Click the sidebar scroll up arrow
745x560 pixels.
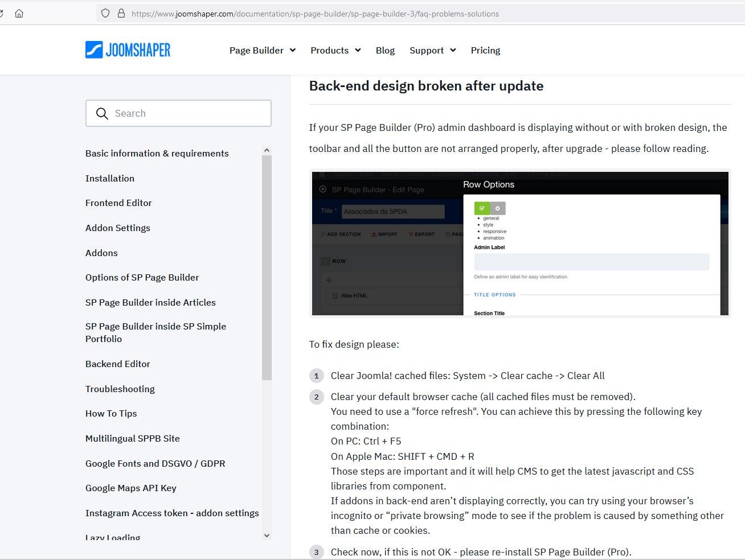267,150
